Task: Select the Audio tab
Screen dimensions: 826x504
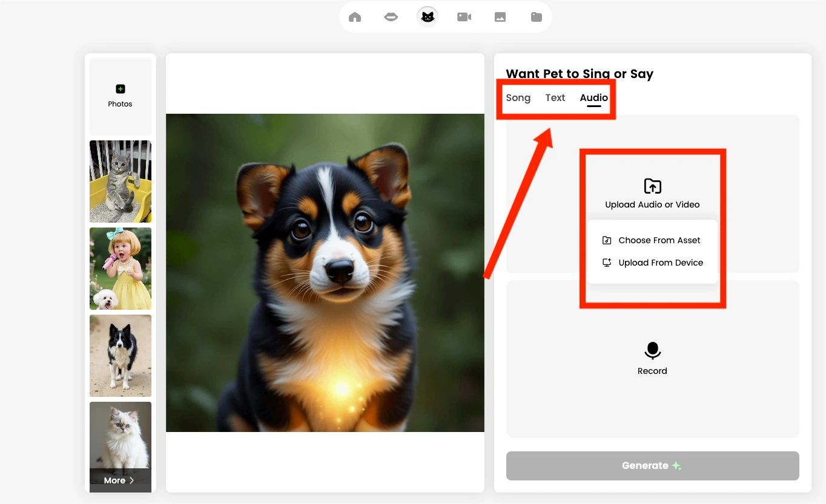Action: tap(593, 97)
